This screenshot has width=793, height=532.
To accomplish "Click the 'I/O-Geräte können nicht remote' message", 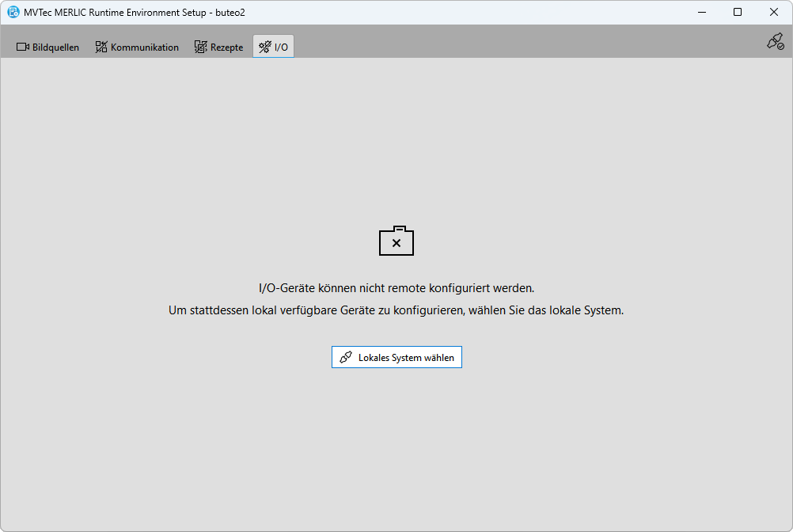I will click(396, 288).
